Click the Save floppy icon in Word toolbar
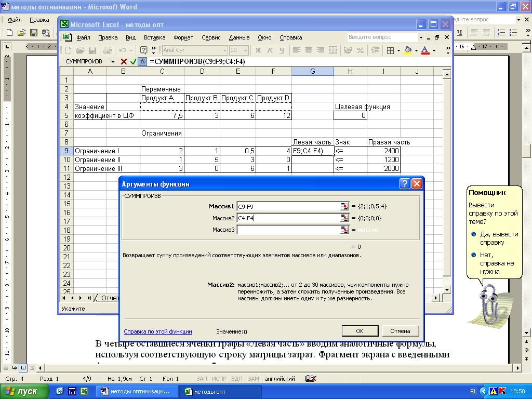The image size is (532, 399). point(34,33)
